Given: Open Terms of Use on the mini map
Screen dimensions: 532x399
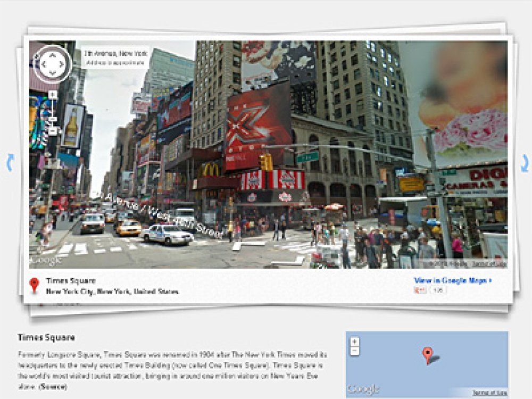Looking at the screenshot, I should (488, 393).
